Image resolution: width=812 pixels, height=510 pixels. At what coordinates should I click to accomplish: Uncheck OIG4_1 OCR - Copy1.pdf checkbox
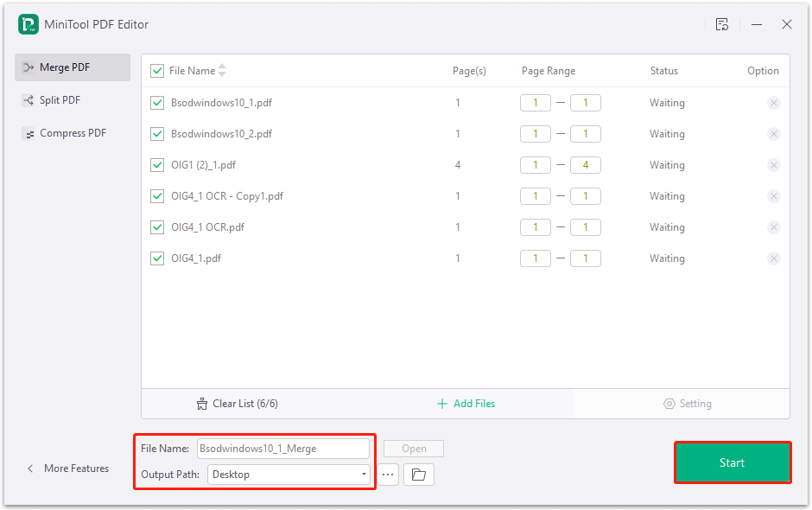[157, 196]
